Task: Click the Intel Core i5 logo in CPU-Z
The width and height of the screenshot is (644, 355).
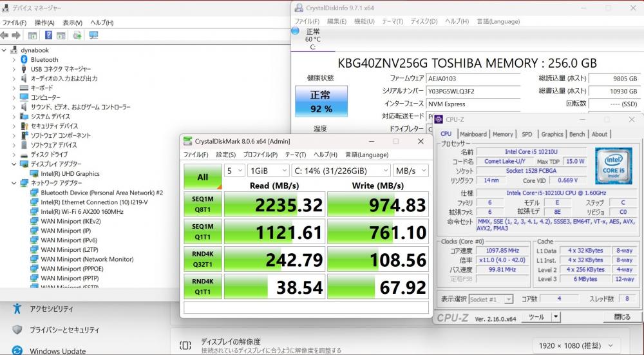Action: coord(614,166)
